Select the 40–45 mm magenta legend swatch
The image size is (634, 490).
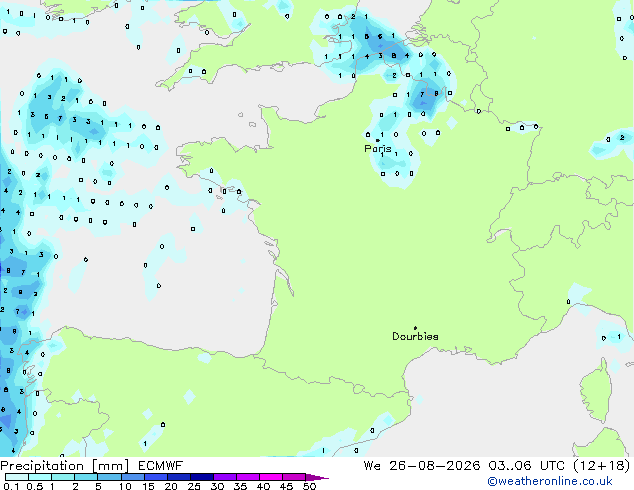pyautogui.click(x=271, y=477)
